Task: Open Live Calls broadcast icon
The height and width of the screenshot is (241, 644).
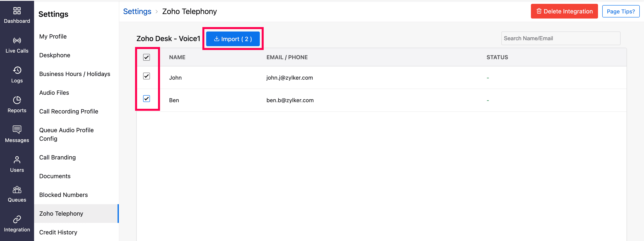Action: tap(17, 40)
